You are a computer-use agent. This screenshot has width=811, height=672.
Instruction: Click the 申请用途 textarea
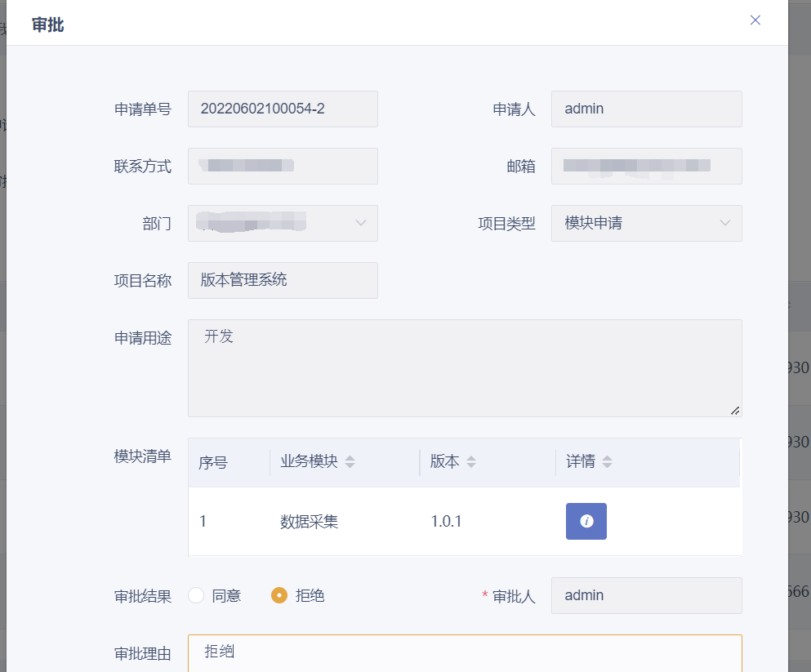coord(464,367)
